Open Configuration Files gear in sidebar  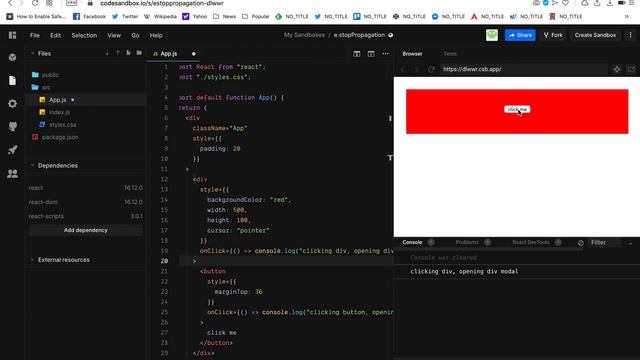click(12, 104)
